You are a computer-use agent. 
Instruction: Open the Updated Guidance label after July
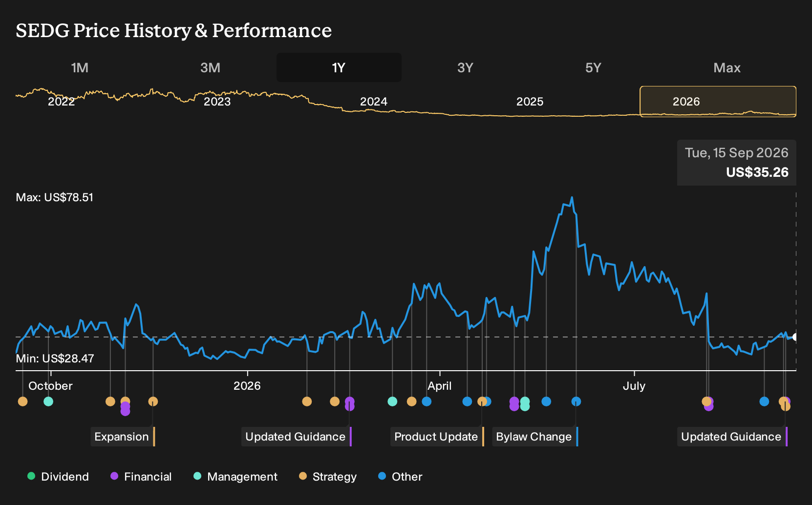(x=732, y=437)
